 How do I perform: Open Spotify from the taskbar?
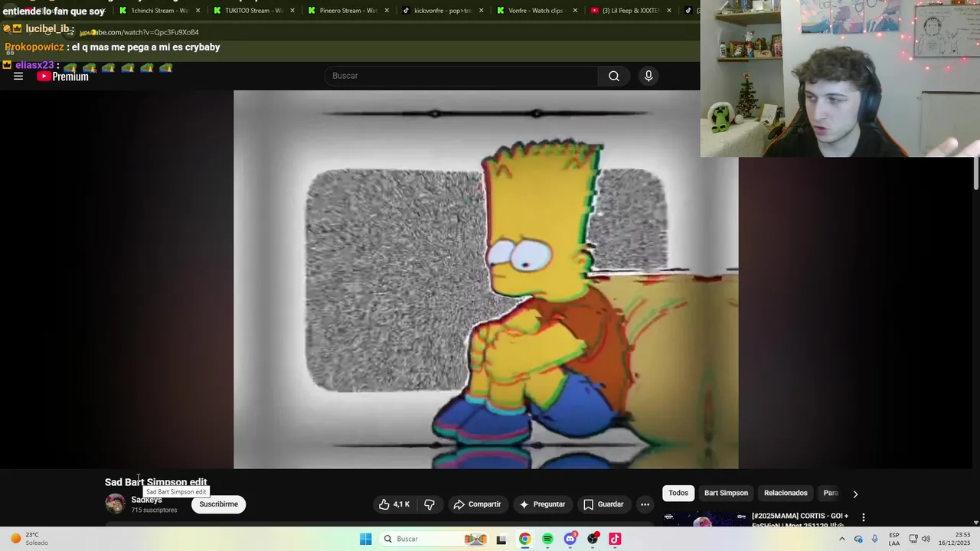[x=547, y=539]
